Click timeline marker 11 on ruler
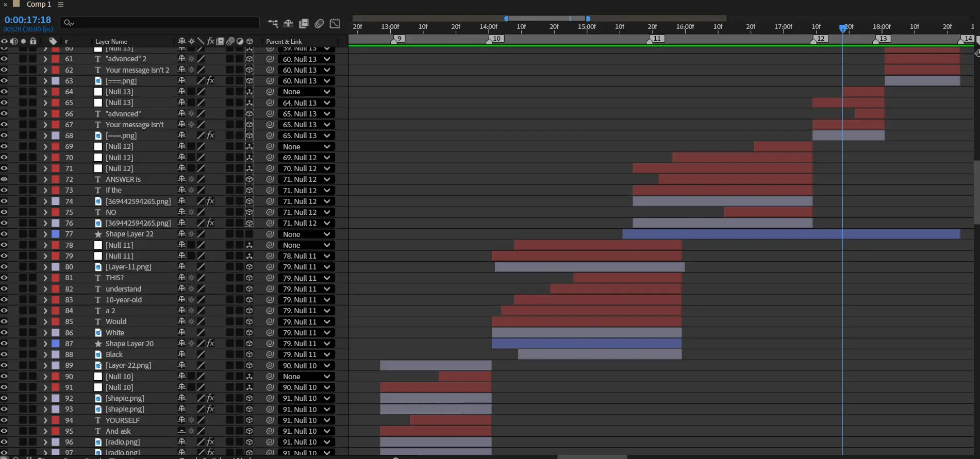 pos(656,39)
